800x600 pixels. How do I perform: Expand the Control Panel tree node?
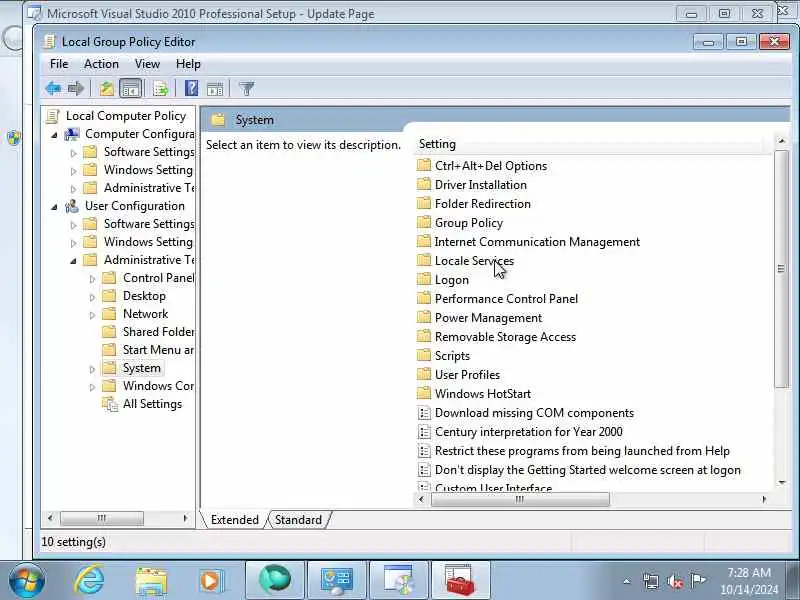point(92,279)
